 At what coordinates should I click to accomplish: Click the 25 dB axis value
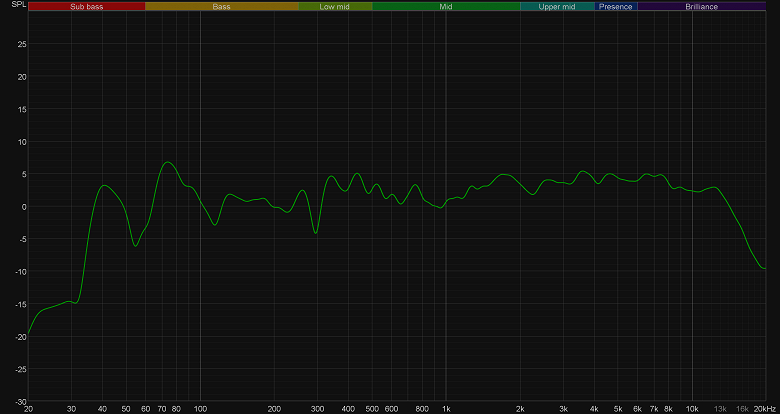pyautogui.click(x=22, y=44)
